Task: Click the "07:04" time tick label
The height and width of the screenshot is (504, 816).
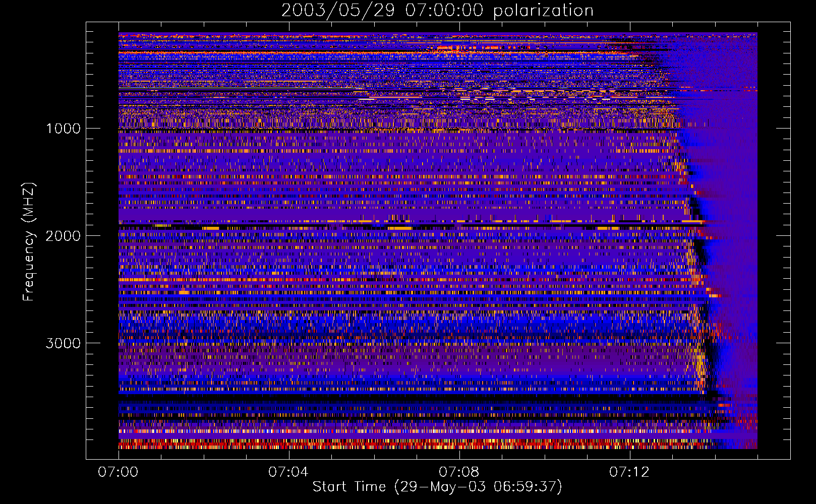Action: 288,472
